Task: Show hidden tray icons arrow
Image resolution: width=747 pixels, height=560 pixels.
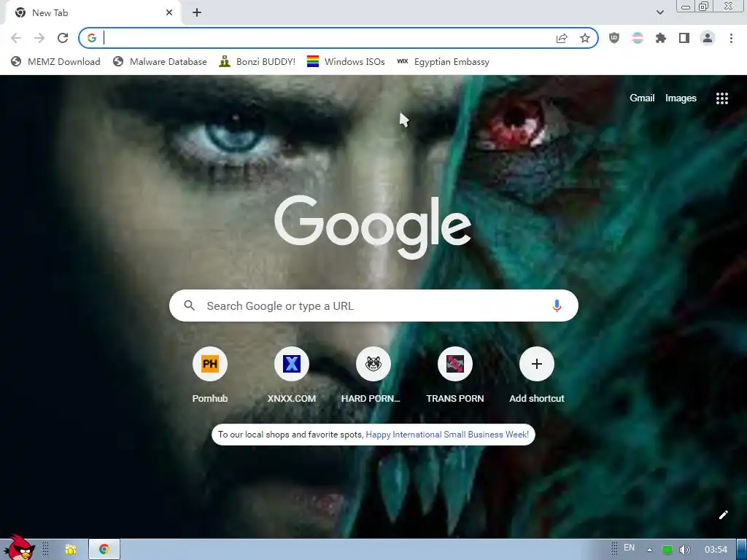Action: (x=649, y=550)
